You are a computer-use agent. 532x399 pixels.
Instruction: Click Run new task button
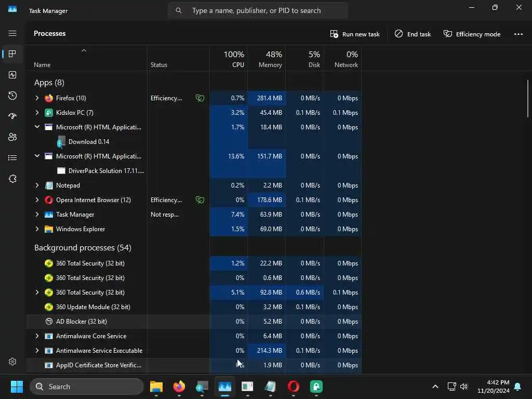(x=355, y=34)
